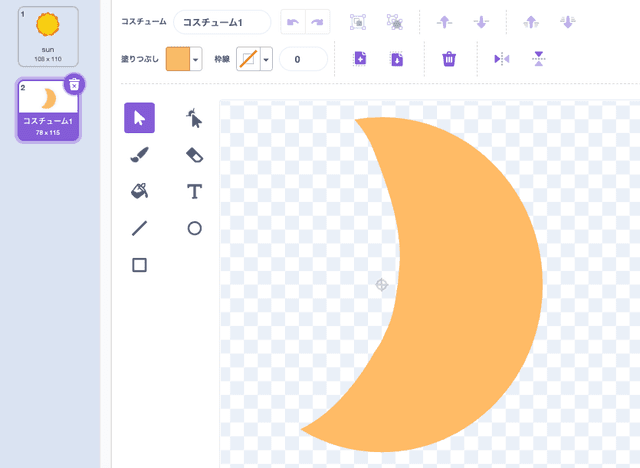Select the Fill bucket tool
Screen dimensions: 640x468
139,191
